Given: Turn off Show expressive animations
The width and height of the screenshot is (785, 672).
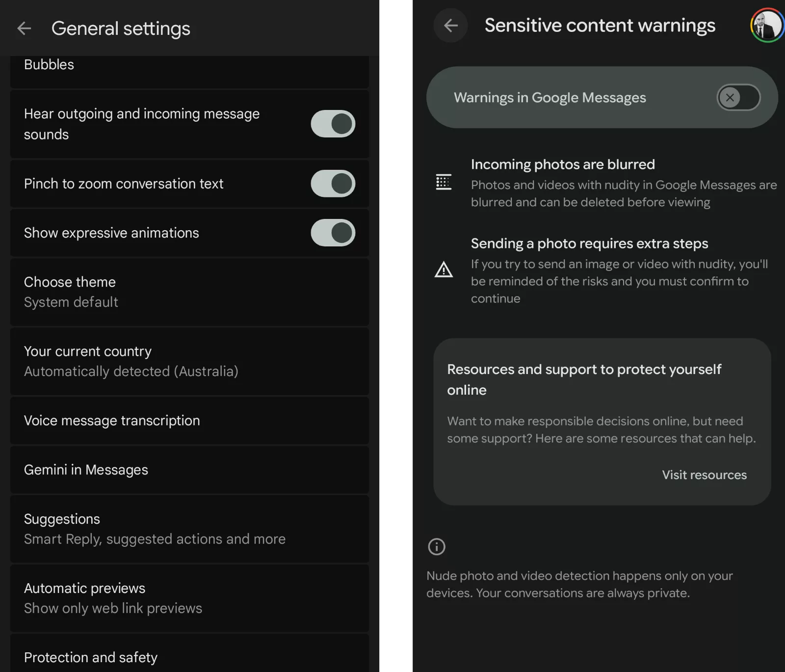Looking at the screenshot, I should [x=333, y=233].
